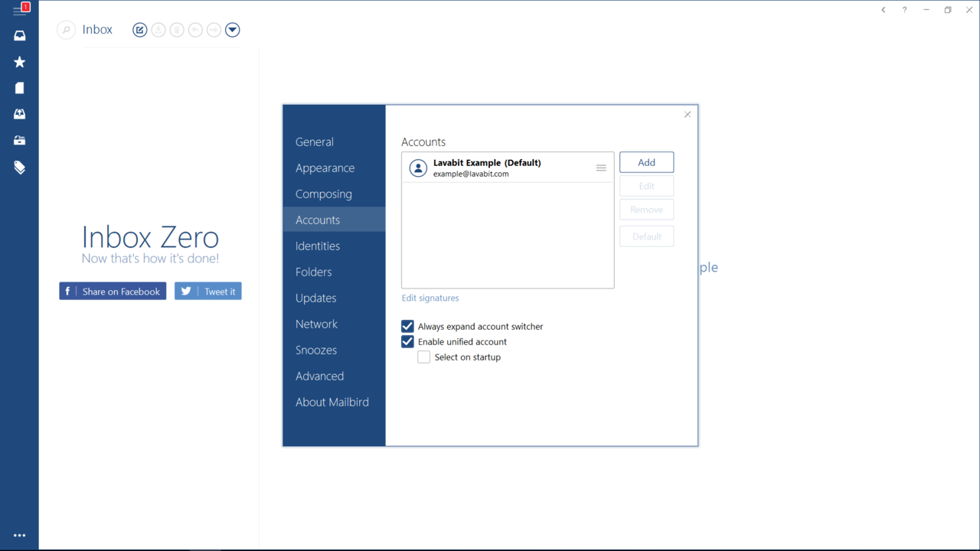The height and width of the screenshot is (551, 980).
Task: Open Appearance settings tab
Action: click(334, 168)
